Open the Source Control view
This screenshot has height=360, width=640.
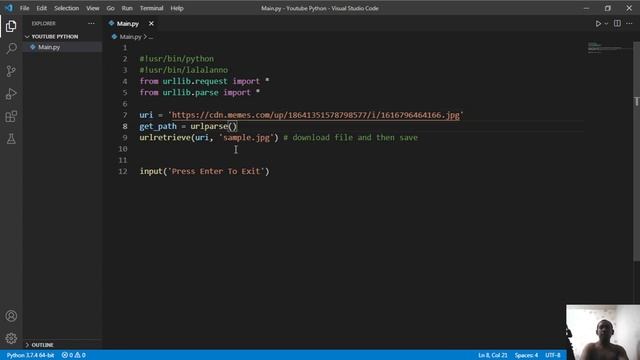(11, 71)
